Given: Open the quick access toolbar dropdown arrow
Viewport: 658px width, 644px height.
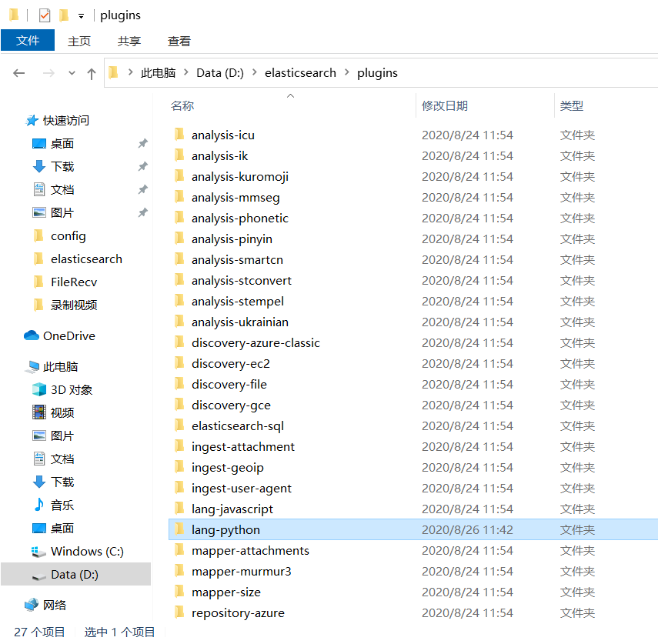Looking at the screenshot, I should coord(81,16).
